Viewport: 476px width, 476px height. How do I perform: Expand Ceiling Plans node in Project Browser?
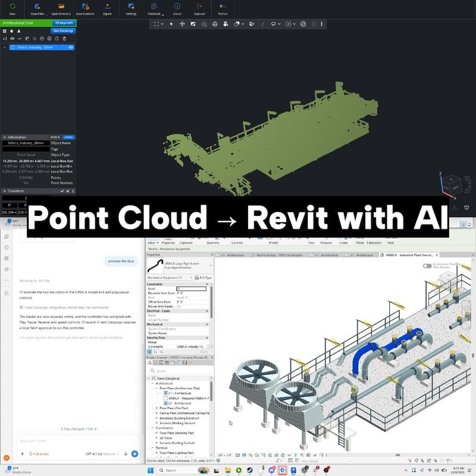click(156, 413)
